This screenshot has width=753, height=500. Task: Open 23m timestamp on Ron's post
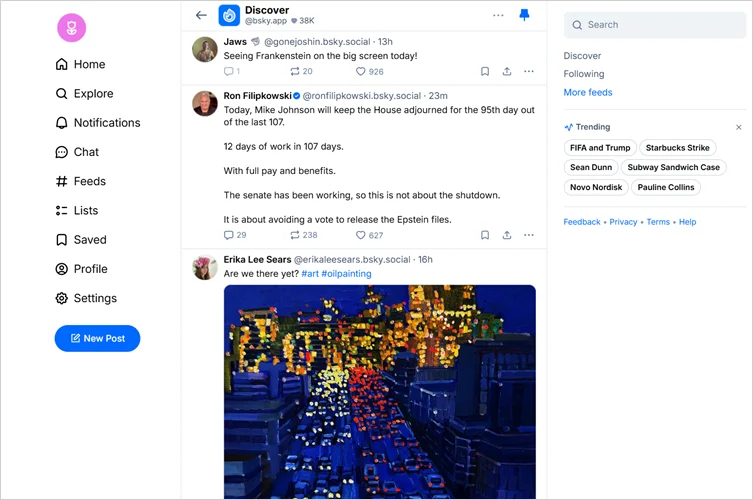click(x=438, y=96)
